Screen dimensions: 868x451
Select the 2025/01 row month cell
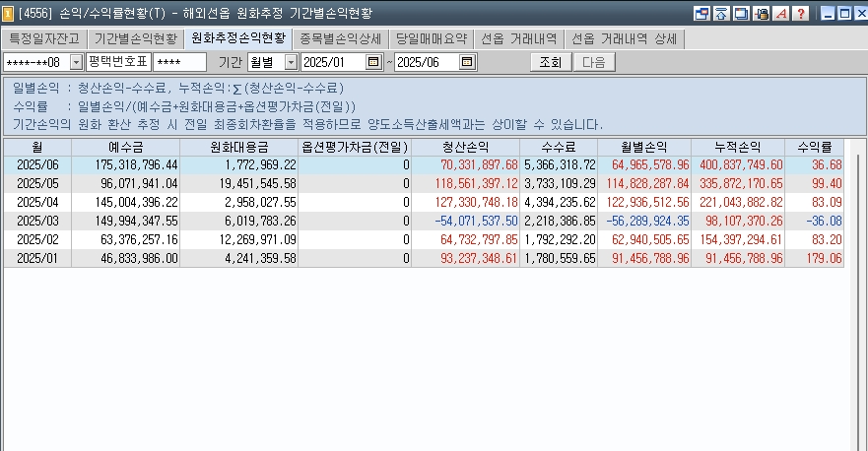point(37,258)
